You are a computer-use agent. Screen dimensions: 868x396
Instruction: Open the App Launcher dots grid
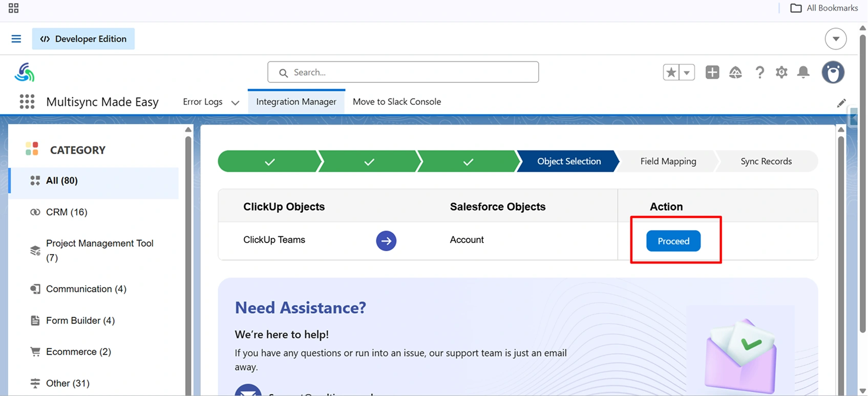click(x=27, y=102)
